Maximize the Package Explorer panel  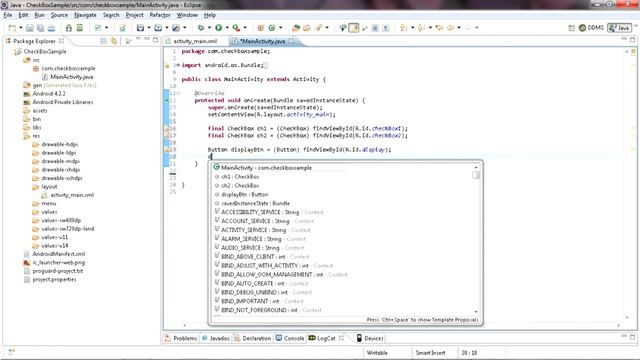(156, 40)
